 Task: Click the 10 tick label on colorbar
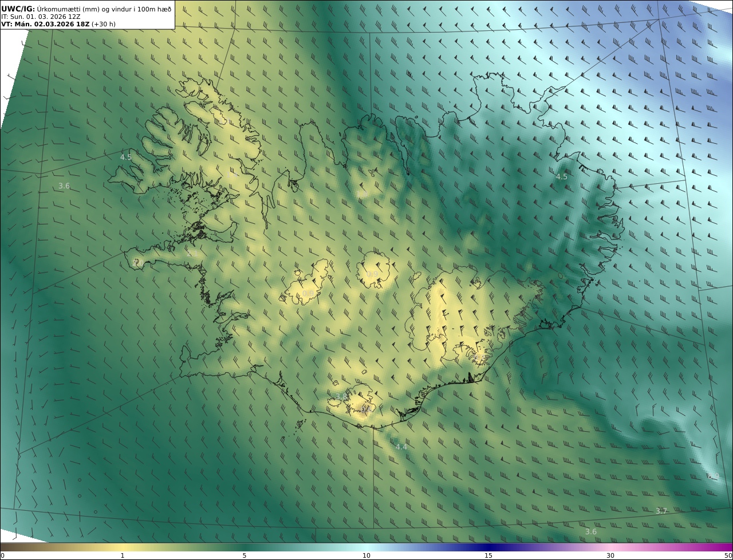click(366, 555)
